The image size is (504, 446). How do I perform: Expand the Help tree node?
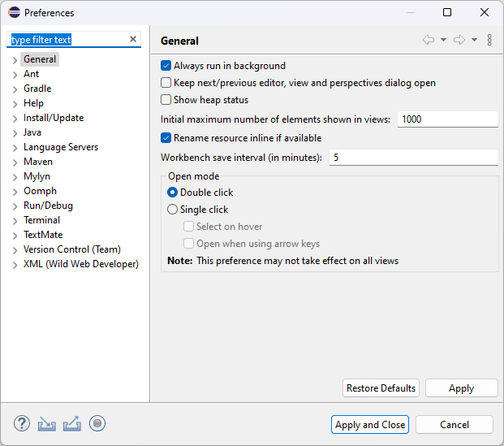coord(15,104)
